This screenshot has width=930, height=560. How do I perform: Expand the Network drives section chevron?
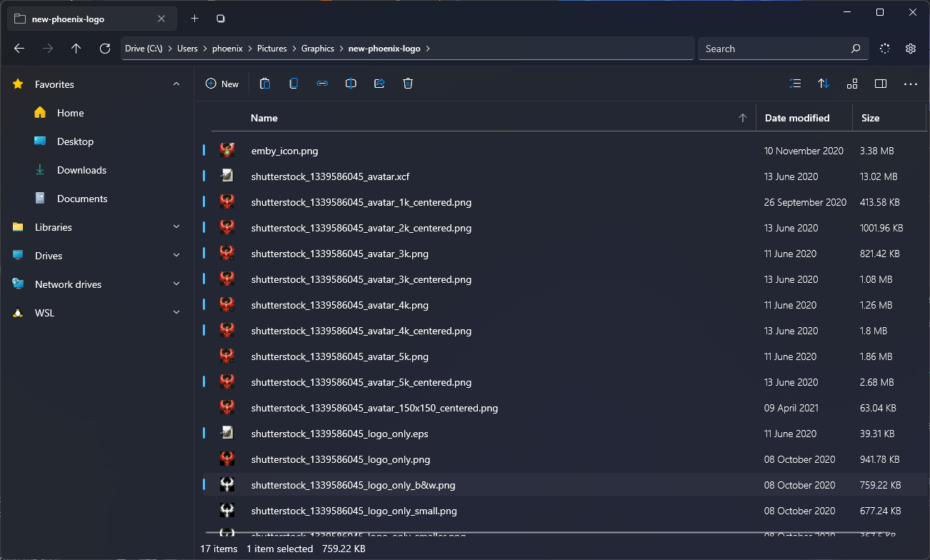coord(176,284)
